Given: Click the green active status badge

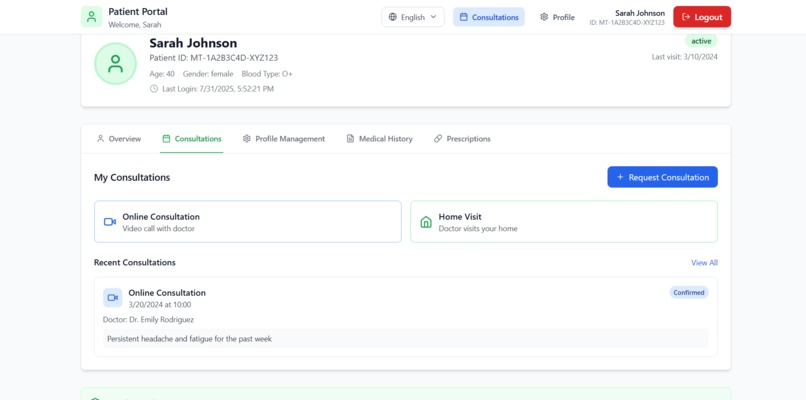Looking at the screenshot, I should click(x=701, y=41).
